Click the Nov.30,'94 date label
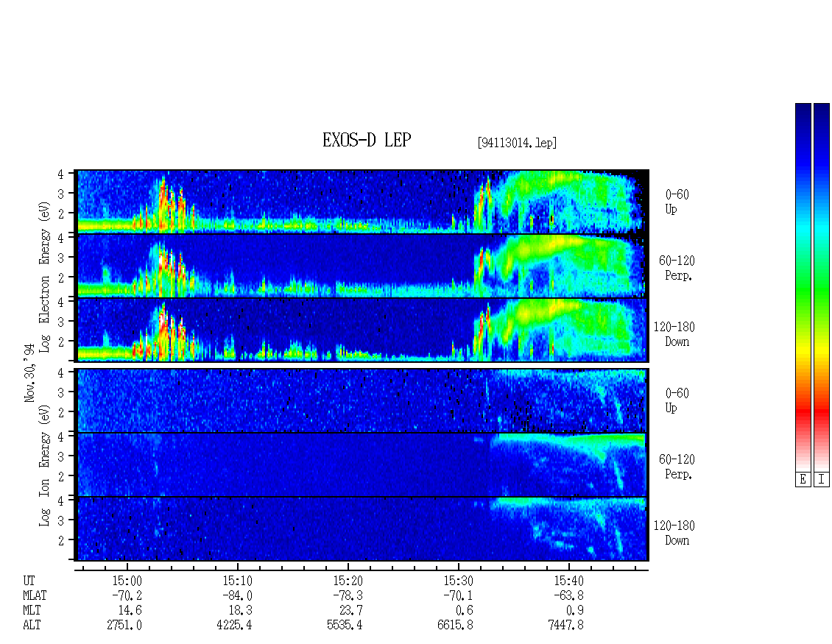This screenshot has width=832, height=644. (29, 372)
